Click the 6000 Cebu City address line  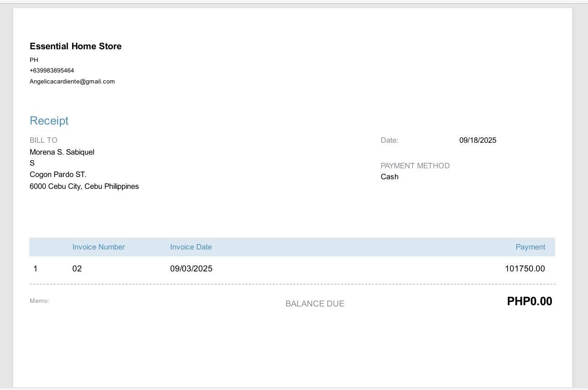pyautogui.click(x=84, y=186)
